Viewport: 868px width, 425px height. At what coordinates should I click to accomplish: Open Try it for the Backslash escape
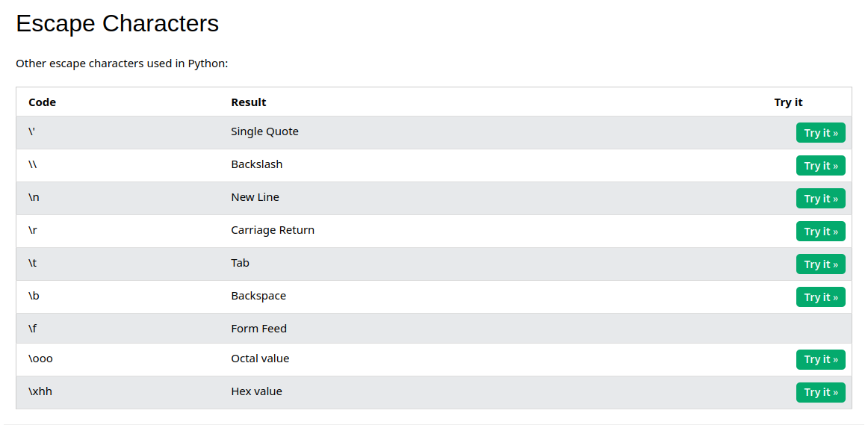[820, 166]
